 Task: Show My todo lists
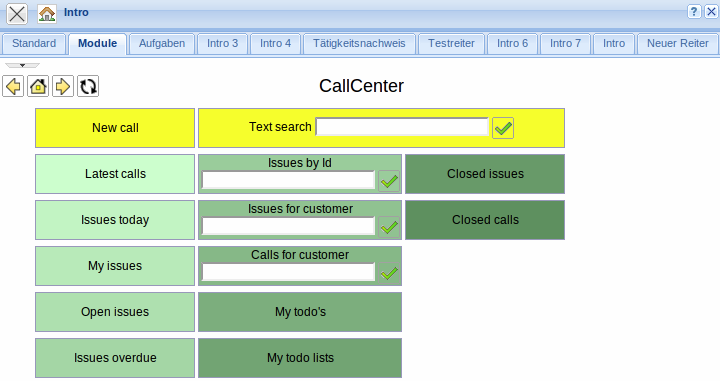coord(300,358)
